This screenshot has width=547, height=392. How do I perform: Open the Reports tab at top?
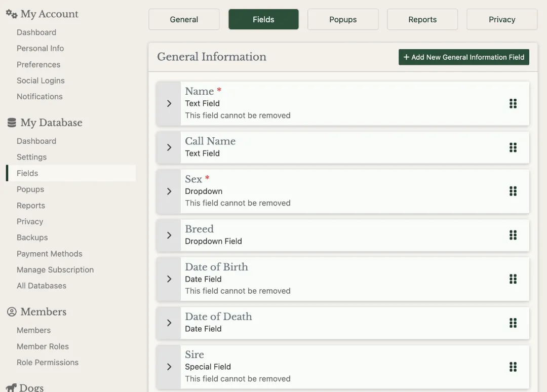pos(422,20)
